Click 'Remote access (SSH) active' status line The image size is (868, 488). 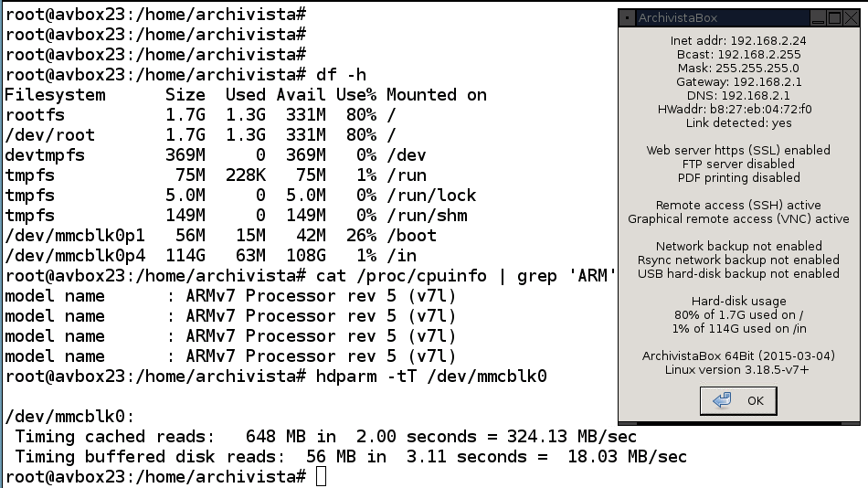pos(738,205)
